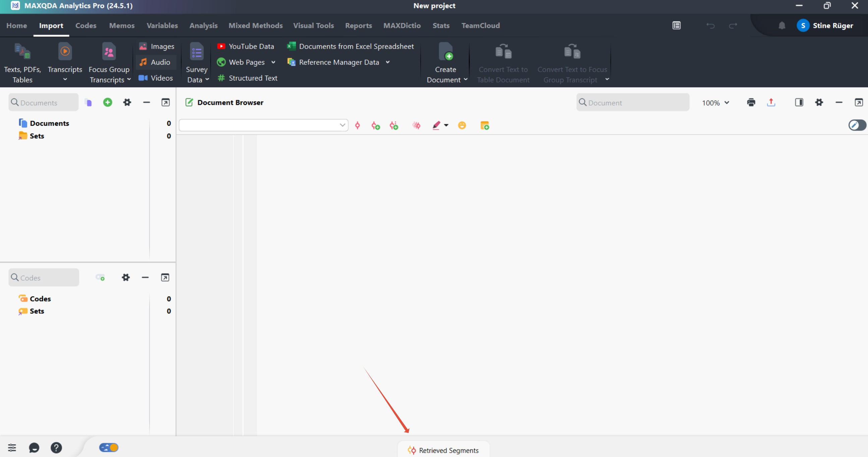The height and width of the screenshot is (457, 868).
Task: Open Code System settings gear
Action: coord(126,278)
